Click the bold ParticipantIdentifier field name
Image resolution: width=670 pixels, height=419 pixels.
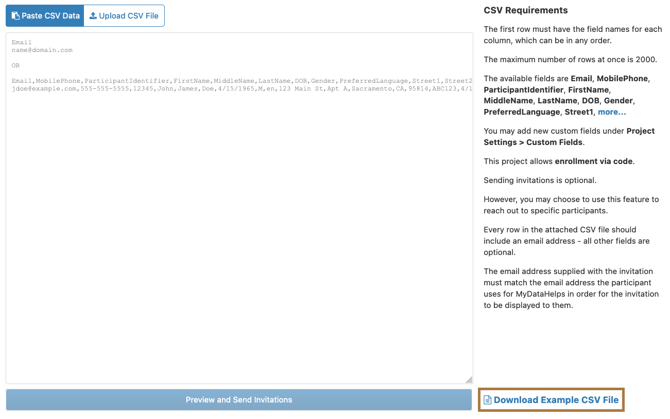click(523, 90)
